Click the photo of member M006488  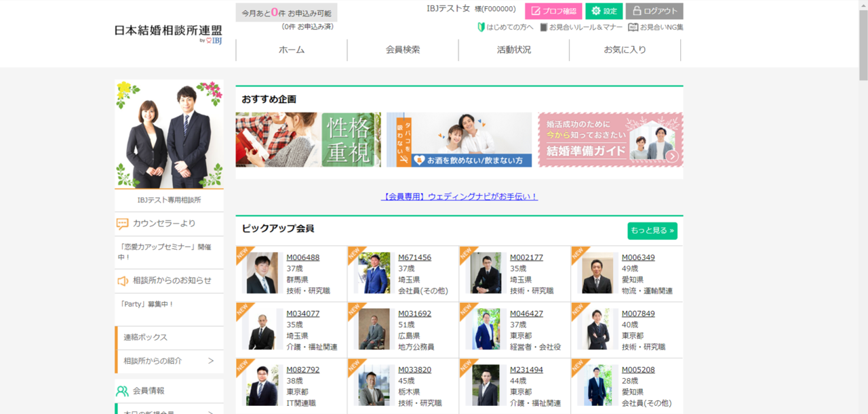pos(262,273)
